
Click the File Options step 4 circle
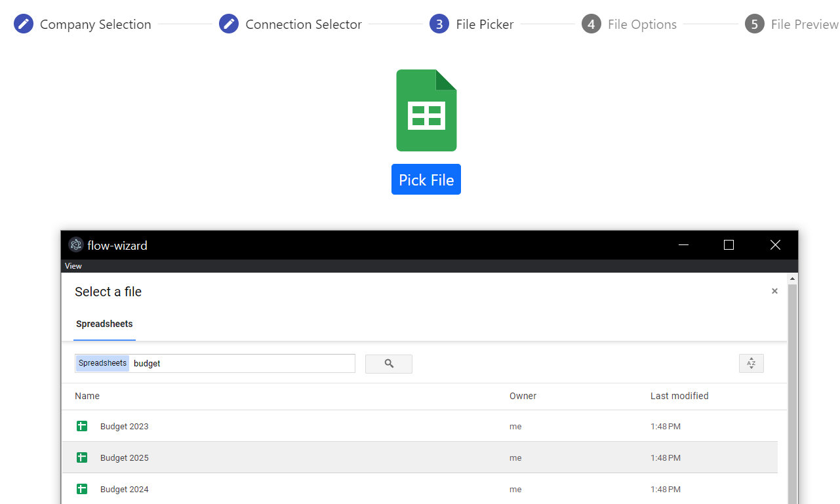click(x=591, y=24)
